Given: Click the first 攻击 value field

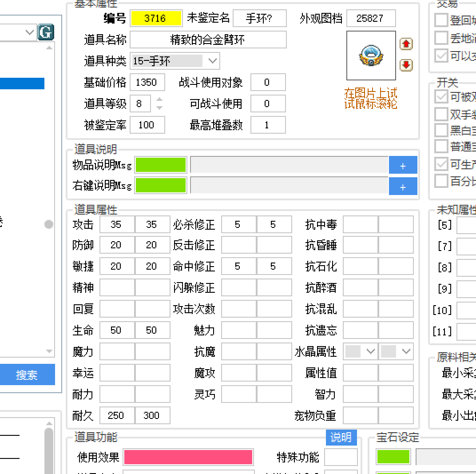Looking at the screenshot, I should click(x=117, y=224).
